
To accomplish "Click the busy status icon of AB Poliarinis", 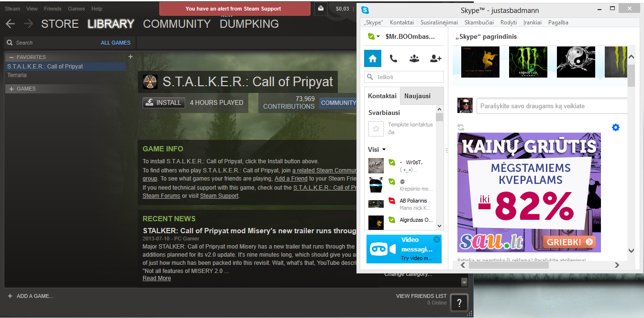I will (x=391, y=201).
